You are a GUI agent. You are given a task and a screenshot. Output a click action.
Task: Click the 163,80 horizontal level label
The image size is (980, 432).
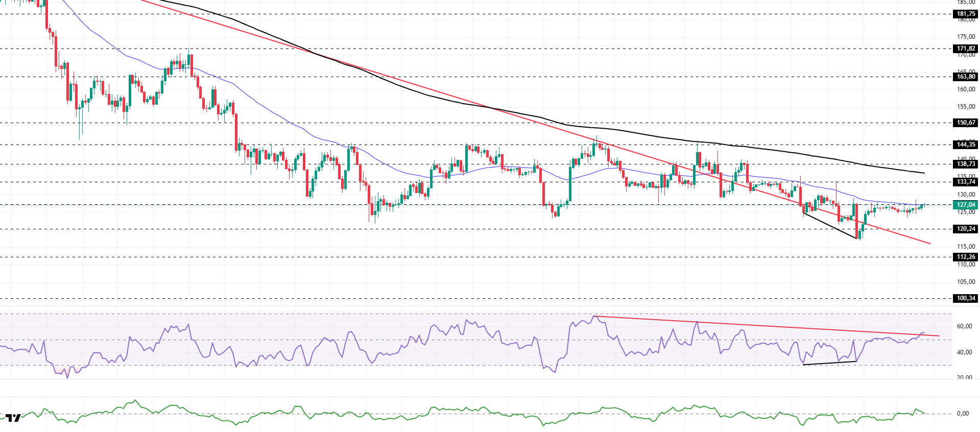[965, 77]
